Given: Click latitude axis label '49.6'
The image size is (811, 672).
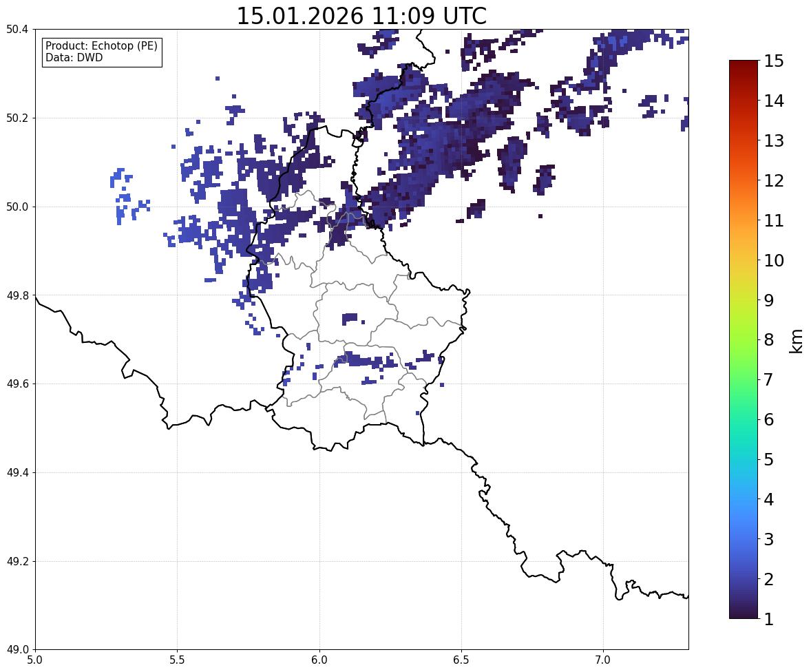Looking at the screenshot, I should tap(17, 384).
